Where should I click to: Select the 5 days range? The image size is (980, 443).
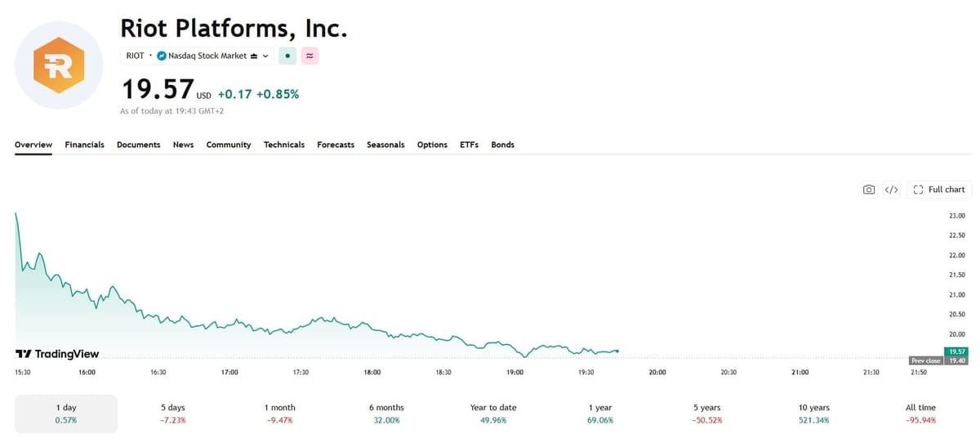(173, 414)
